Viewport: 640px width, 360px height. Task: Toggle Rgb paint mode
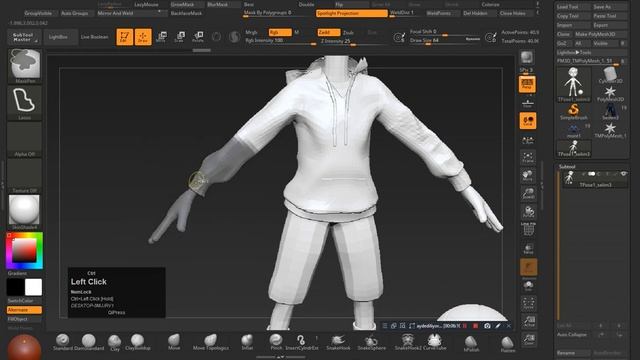tap(280, 32)
